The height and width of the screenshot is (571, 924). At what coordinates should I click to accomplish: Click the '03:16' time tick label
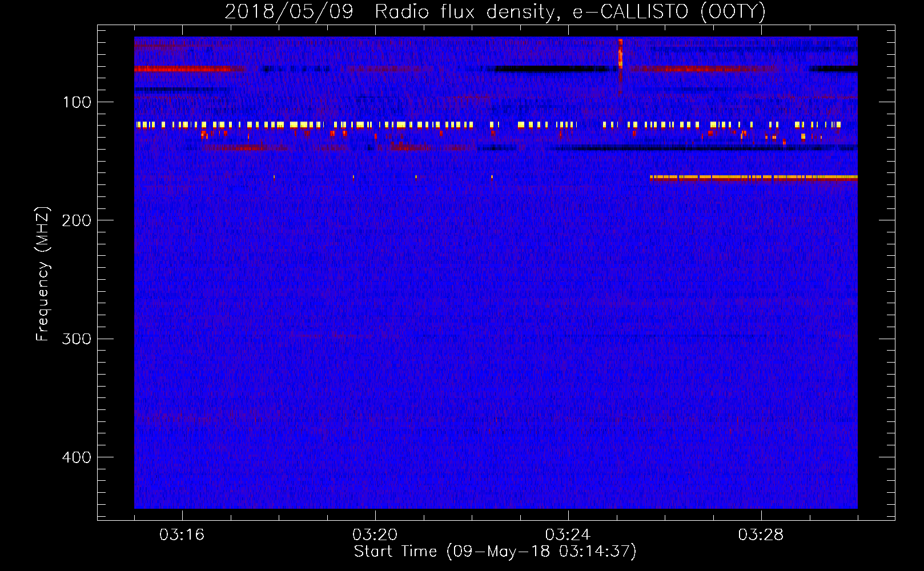[x=182, y=535]
